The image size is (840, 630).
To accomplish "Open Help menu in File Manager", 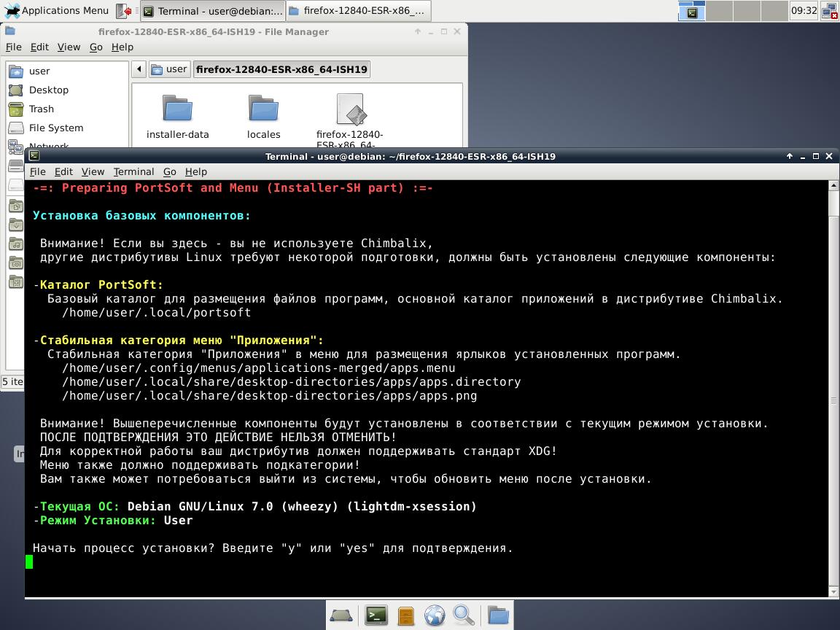I will [x=122, y=47].
